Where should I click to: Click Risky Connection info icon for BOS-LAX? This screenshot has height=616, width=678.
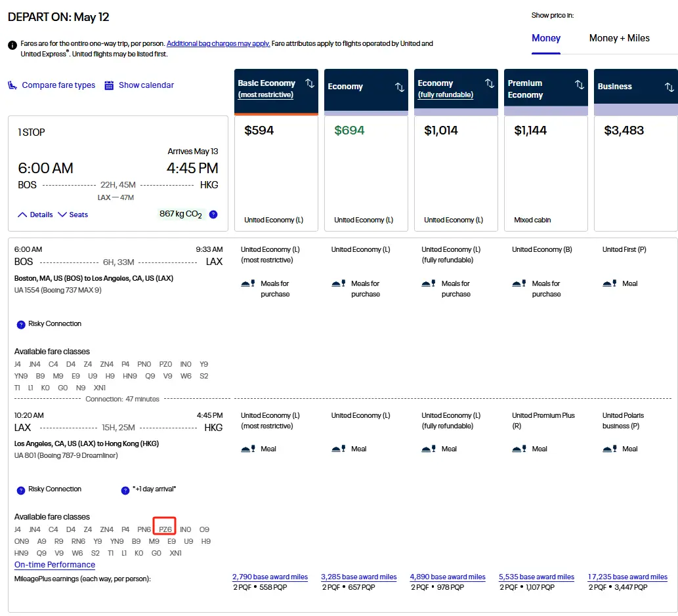[x=21, y=325]
